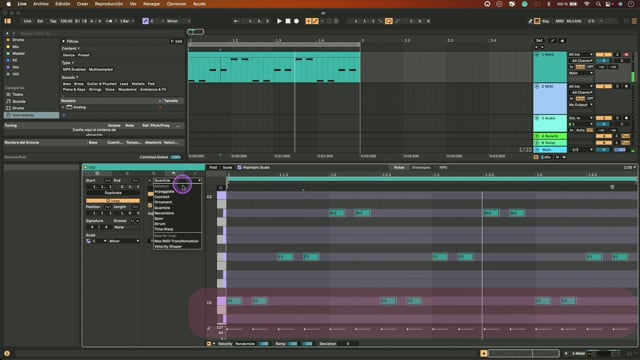
Task: Open track 3 Ext. In dropdown
Action: pyautogui.click(x=581, y=118)
